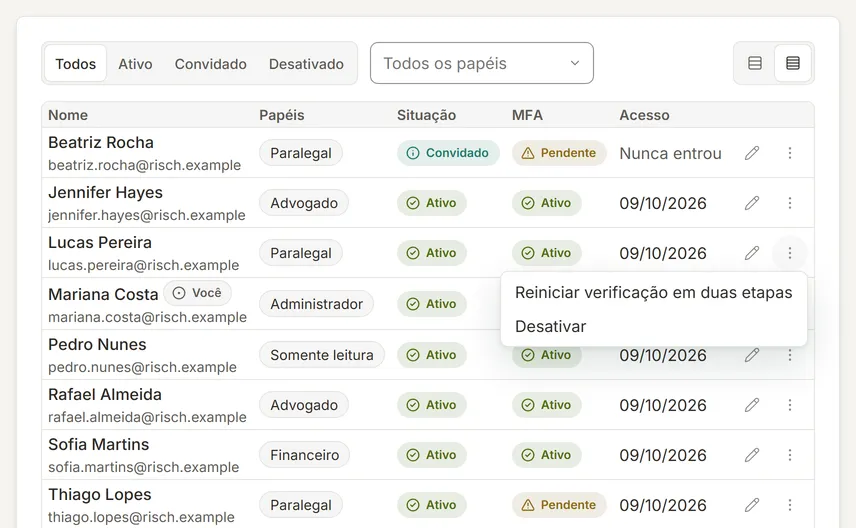Close three-dot menu on Lucas Pereira row
856x528 pixels.
pyautogui.click(x=789, y=253)
